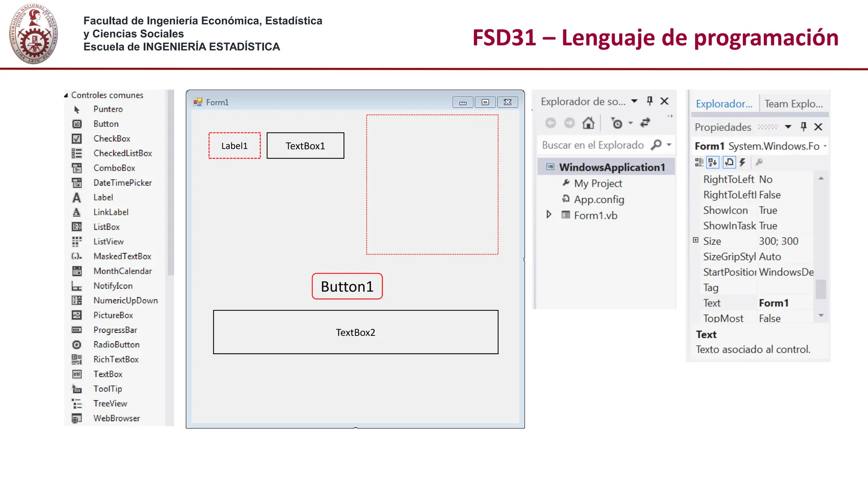Select the LinkLabel control icon
Screen dimensions: 868x488
tap(77, 212)
